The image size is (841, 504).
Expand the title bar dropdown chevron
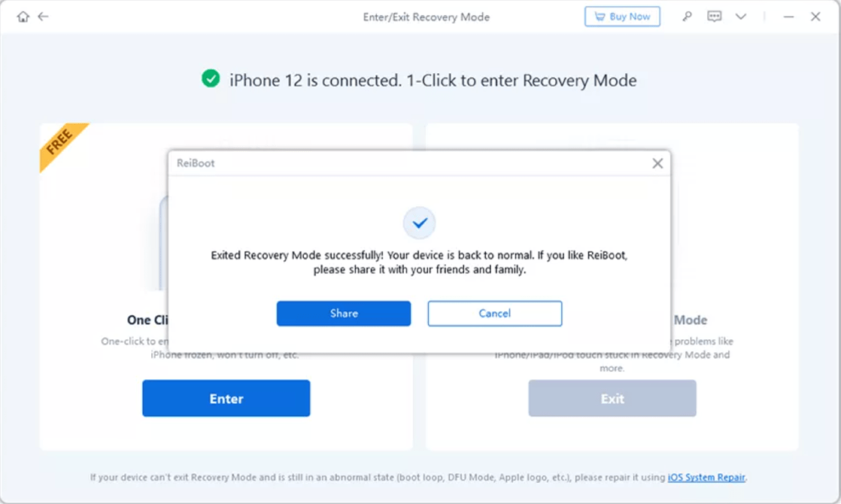741,16
